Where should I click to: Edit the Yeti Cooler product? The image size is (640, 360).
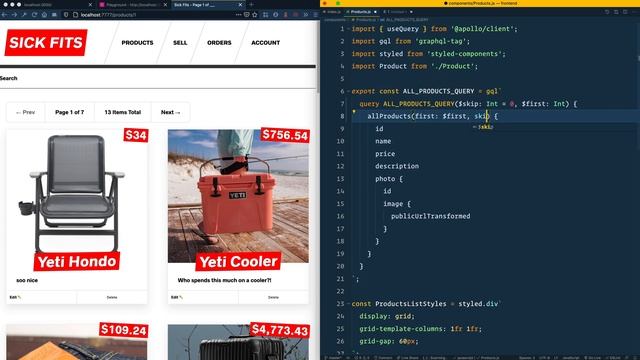[x=177, y=297]
